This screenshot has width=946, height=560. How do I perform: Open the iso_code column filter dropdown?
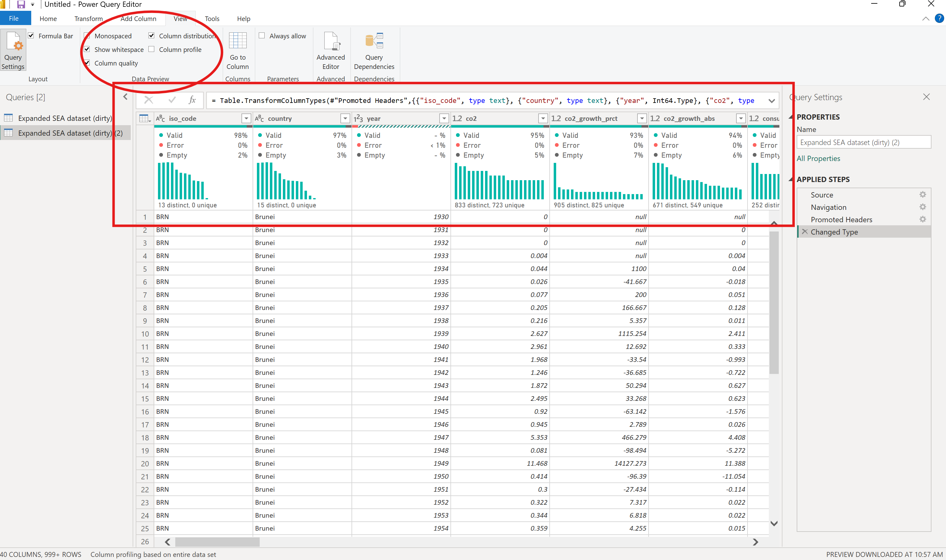(246, 118)
